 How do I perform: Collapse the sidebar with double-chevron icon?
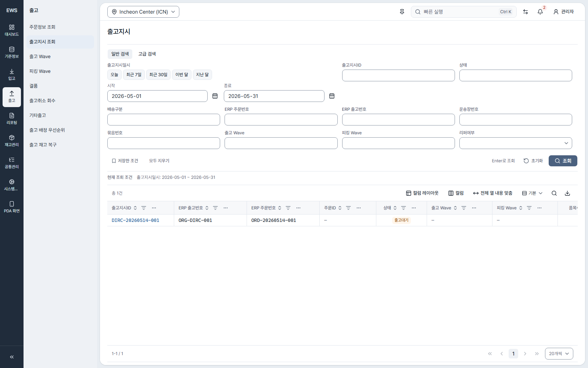[12, 357]
